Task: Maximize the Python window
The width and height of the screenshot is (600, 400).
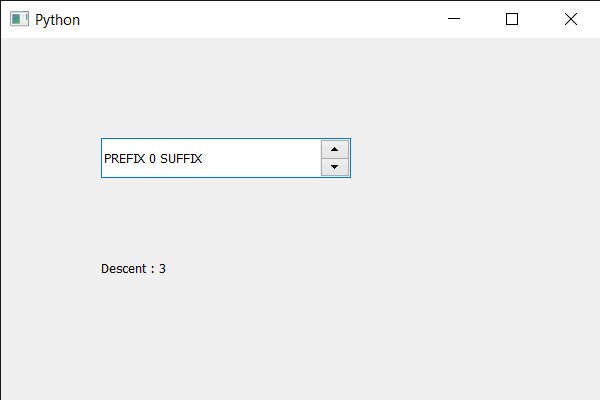Action: click(512, 19)
